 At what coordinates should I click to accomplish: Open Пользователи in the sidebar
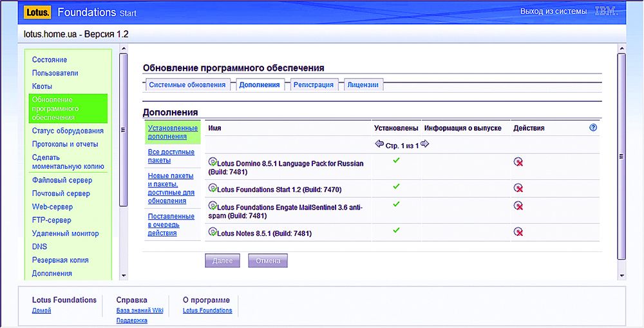pyautogui.click(x=55, y=73)
